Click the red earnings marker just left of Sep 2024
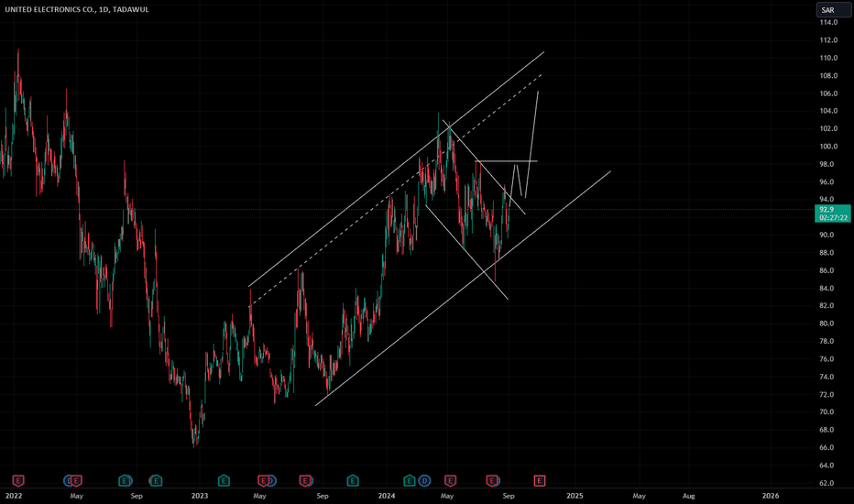Viewport: 854px width, 504px height. point(492,480)
